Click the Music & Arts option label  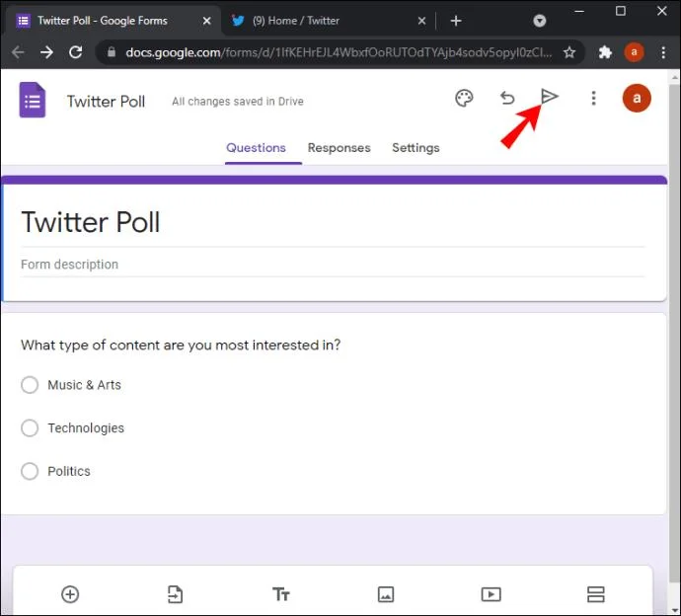point(84,385)
